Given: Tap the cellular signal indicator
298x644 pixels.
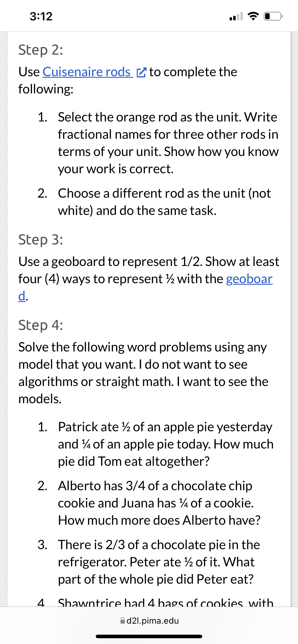Looking at the screenshot, I should tap(236, 17).
